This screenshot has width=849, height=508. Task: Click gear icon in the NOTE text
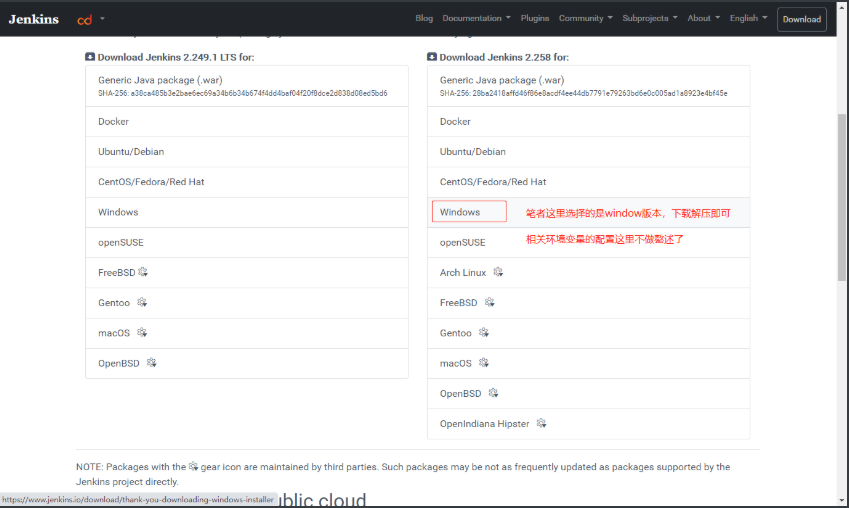[193, 466]
